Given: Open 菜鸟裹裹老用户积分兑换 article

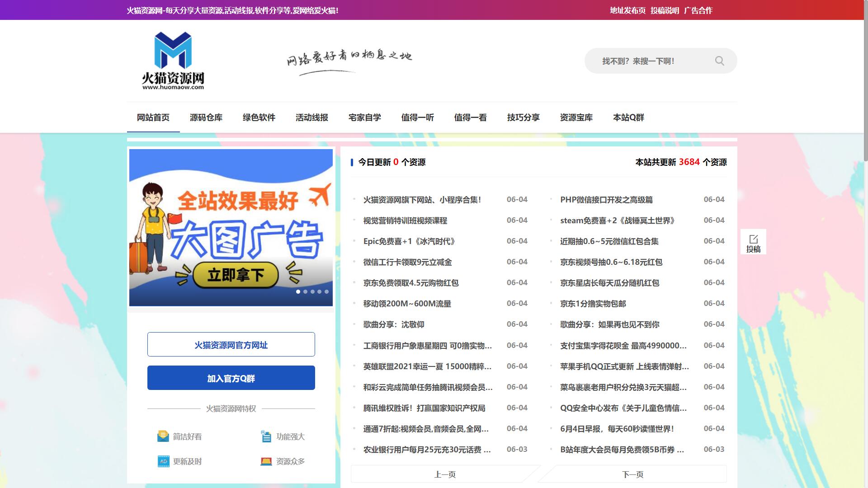Looking at the screenshot, I should click(x=623, y=387).
